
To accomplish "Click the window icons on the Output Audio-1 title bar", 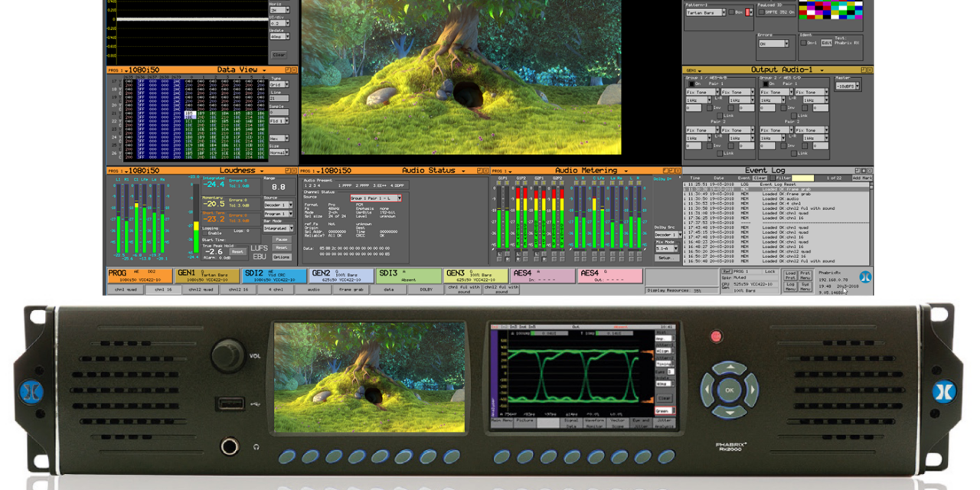I will pos(867,70).
